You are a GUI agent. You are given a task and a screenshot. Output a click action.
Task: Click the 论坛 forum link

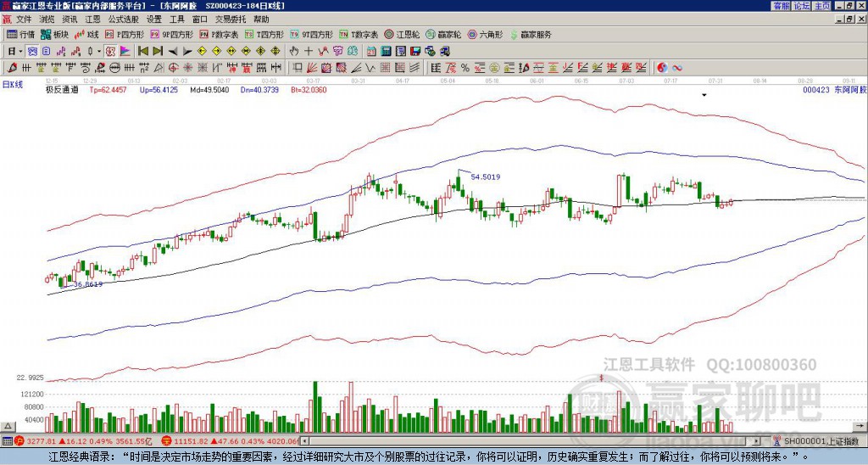pyautogui.click(x=802, y=6)
